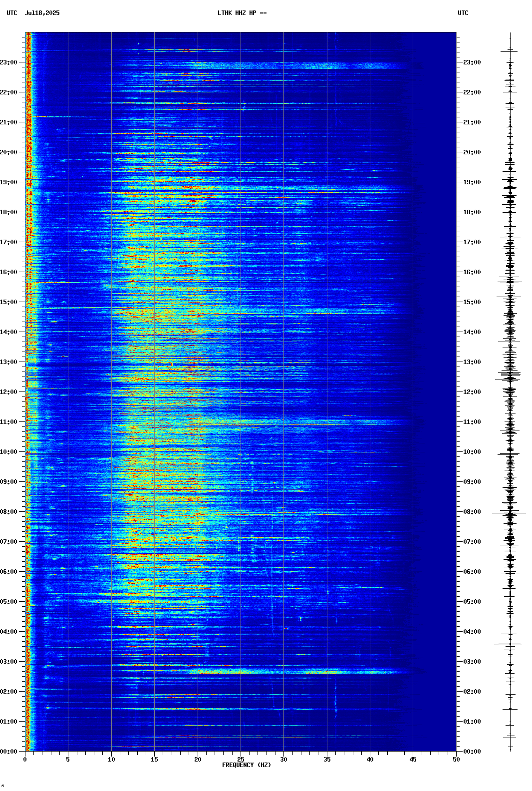Click 17:00 on the right time axis
The image size is (532, 791).
pos(472,242)
